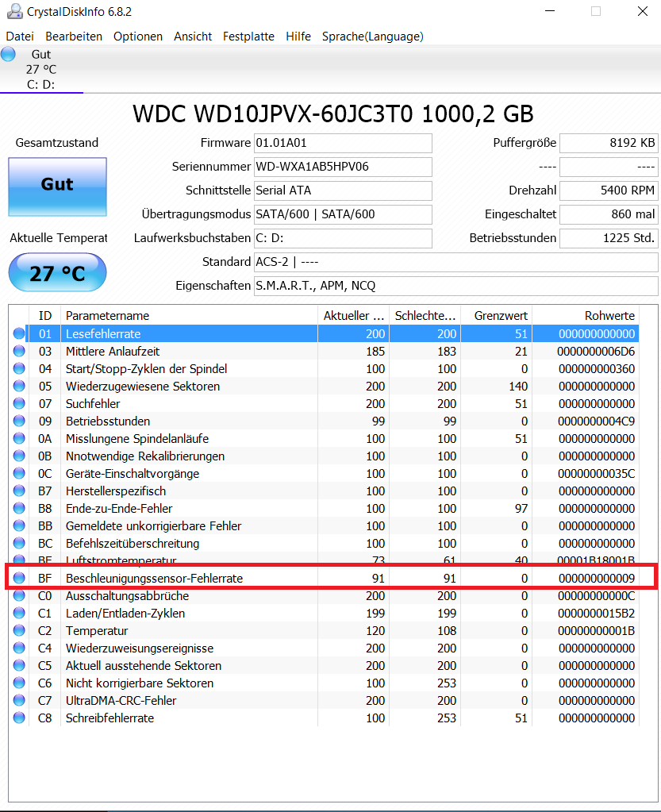Click the Parametername column header
The width and height of the screenshot is (661, 812).
click(x=189, y=315)
